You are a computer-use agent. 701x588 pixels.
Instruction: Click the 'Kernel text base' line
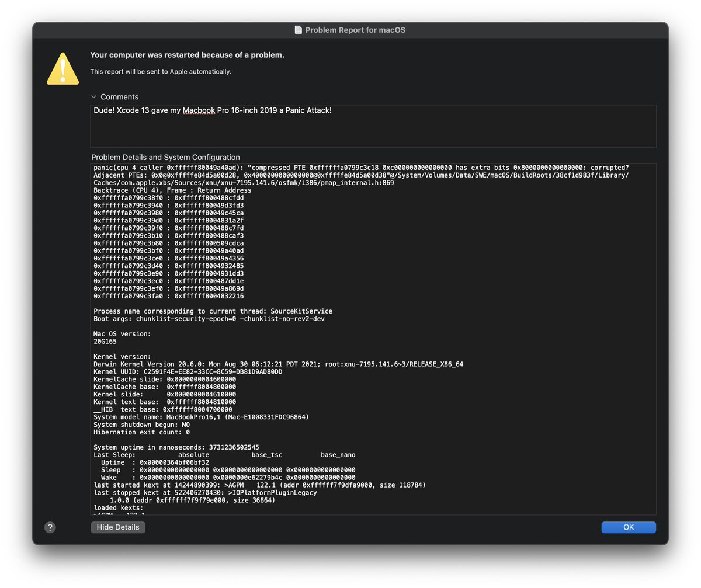coord(165,402)
